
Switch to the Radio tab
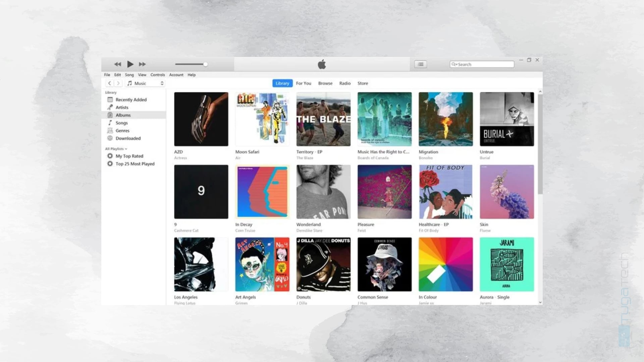click(x=345, y=83)
